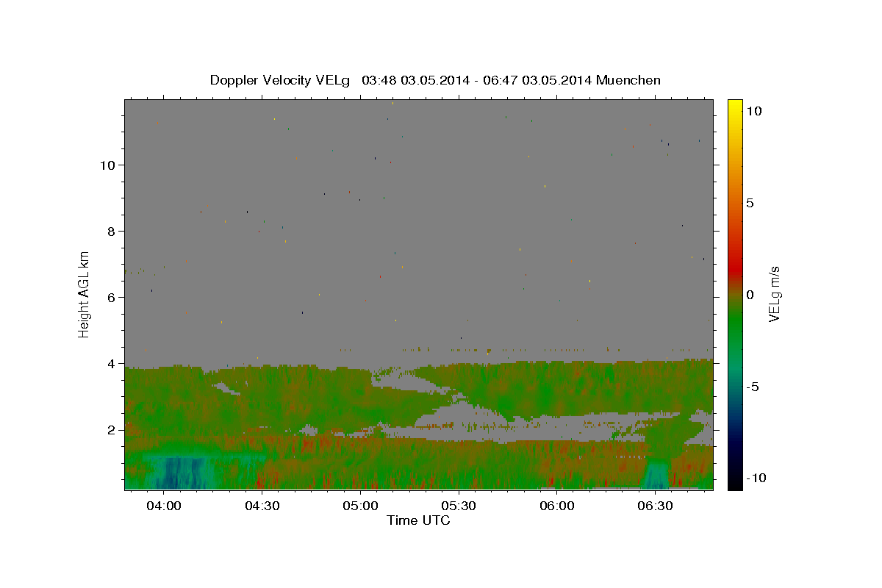The height and width of the screenshot is (588, 882).
Task: Click the colorbar value -10 at bottom
Action: [x=756, y=478]
